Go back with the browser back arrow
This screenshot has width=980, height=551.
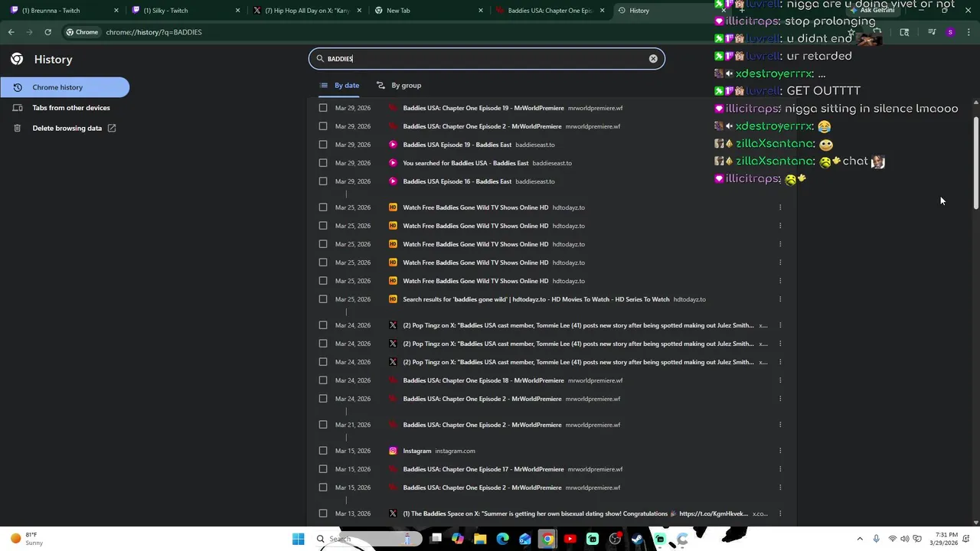11,32
